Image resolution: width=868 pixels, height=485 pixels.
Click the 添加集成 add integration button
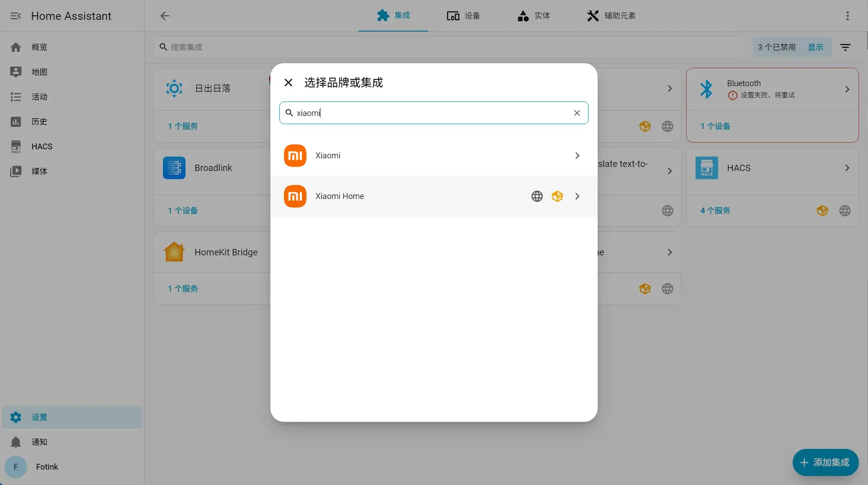coord(826,462)
